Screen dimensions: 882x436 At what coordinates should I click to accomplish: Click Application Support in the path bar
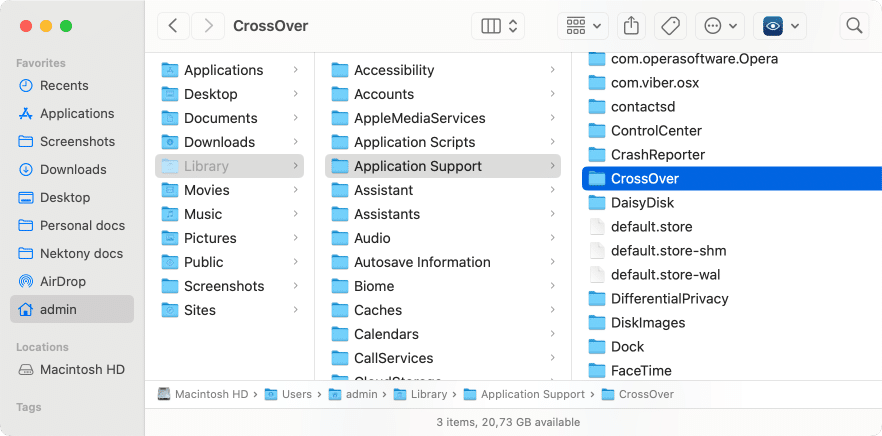[524, 394]
